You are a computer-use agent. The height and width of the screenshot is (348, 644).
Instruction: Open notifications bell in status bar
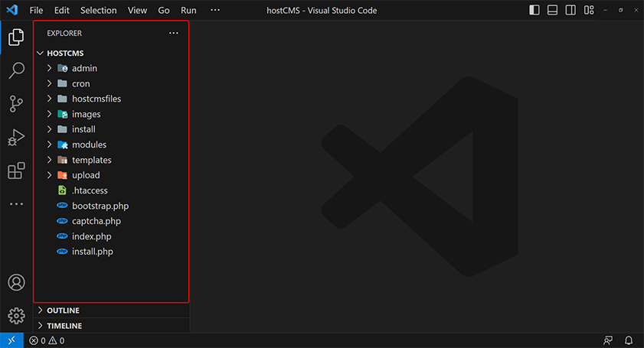pos(629,340)
